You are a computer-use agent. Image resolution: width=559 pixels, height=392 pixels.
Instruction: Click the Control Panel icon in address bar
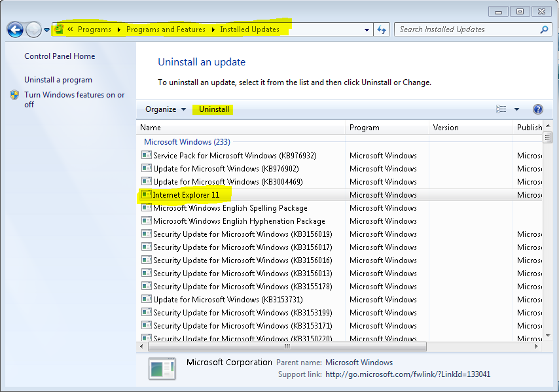(x=59, y=29)
